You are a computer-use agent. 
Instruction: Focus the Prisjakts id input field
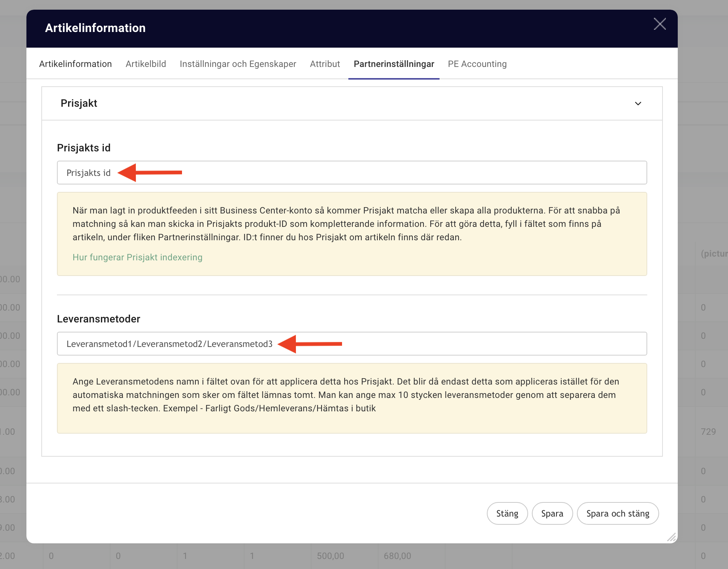[352, 173]
